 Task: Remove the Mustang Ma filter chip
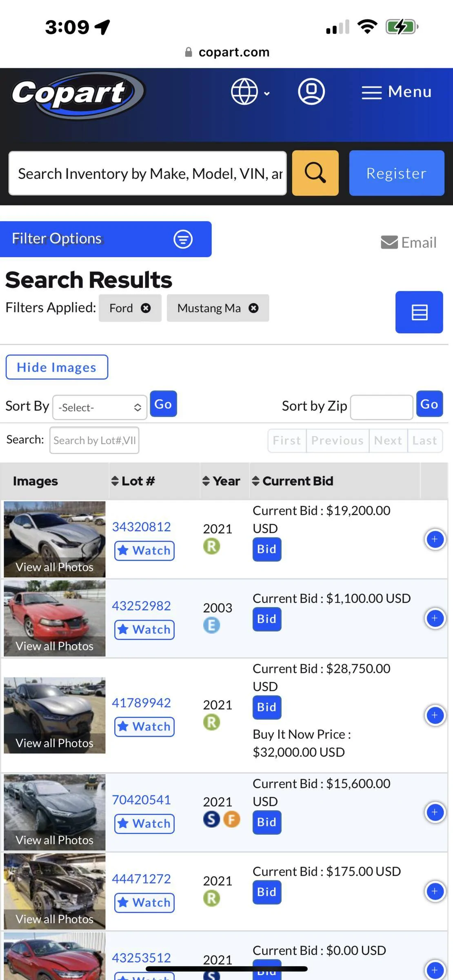pos(253,308)
